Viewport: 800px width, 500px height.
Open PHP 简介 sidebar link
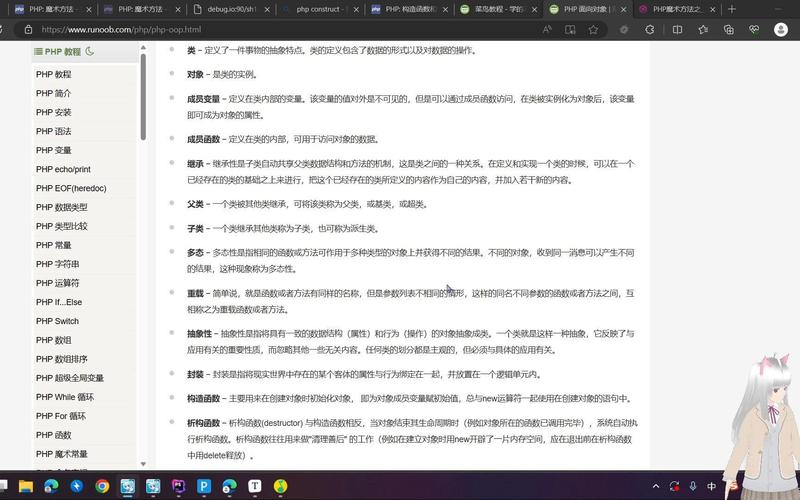pyautogui.click(x=54, y=93)
